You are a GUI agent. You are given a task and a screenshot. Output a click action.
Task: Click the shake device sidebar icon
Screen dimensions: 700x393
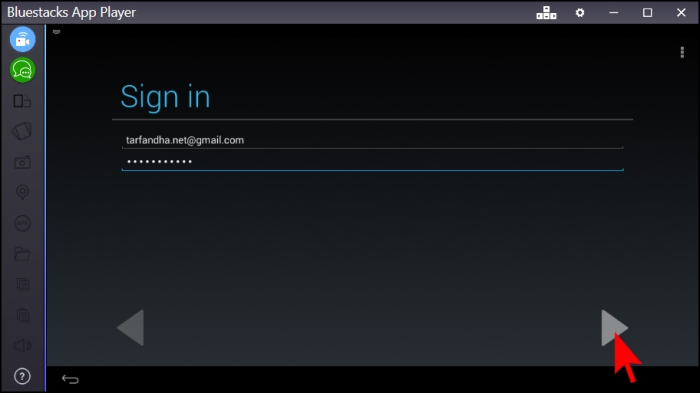pos(22,131)
